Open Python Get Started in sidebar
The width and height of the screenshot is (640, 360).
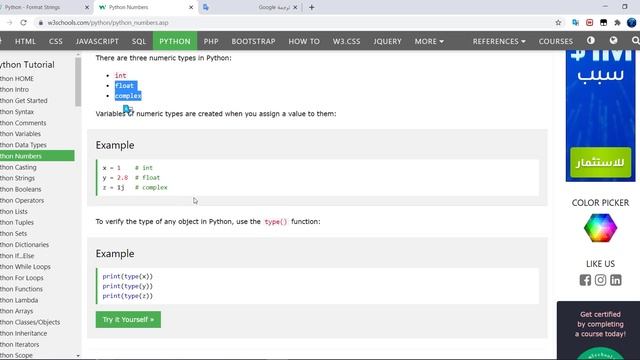[x=37, y=100]
